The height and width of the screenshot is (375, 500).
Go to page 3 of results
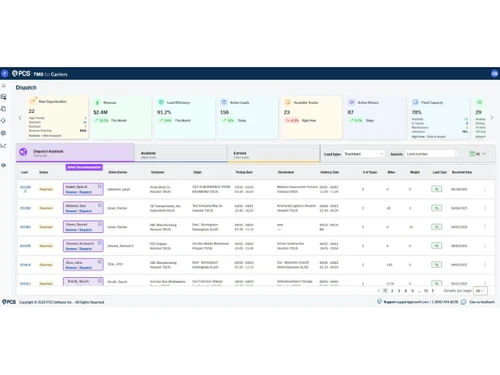coord(399,291)
